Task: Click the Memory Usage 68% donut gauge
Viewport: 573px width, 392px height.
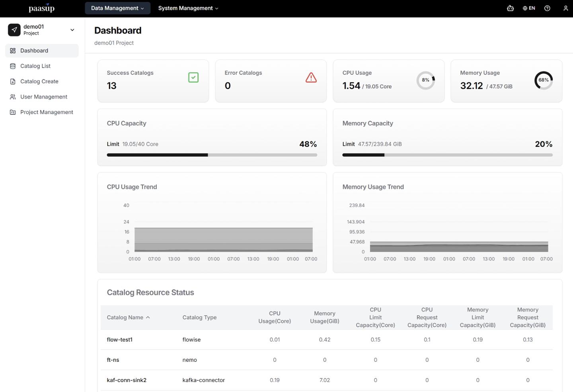Action: point(544,80)
